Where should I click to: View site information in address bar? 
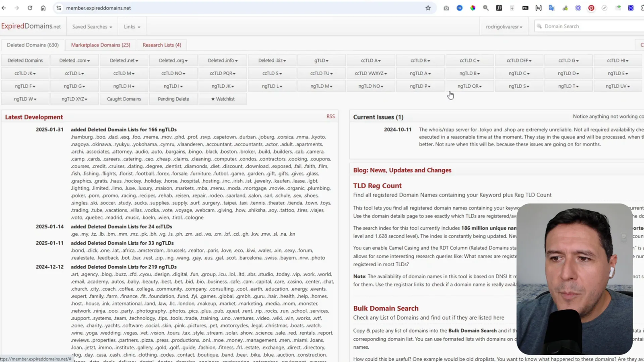pyautogui.click(x=59, y=8)
